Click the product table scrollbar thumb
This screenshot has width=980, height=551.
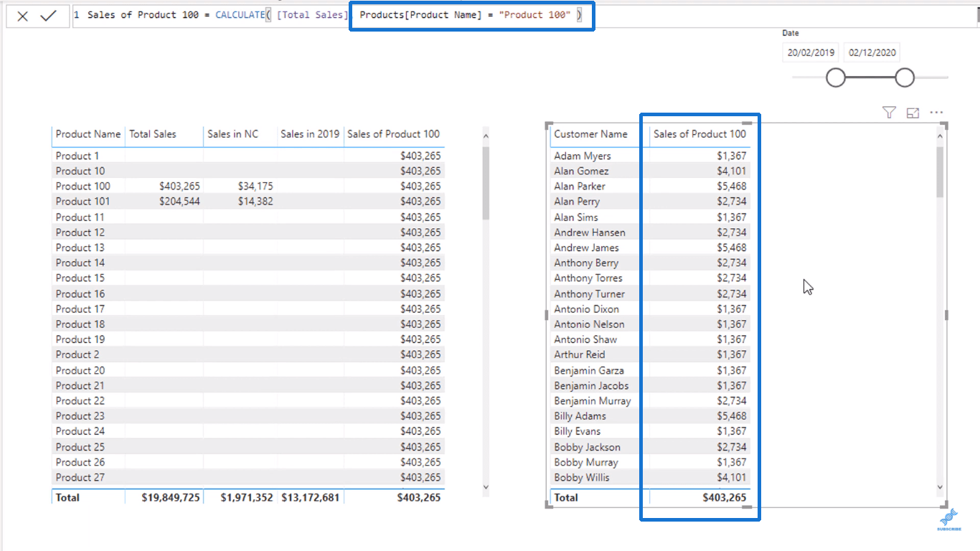486,183
